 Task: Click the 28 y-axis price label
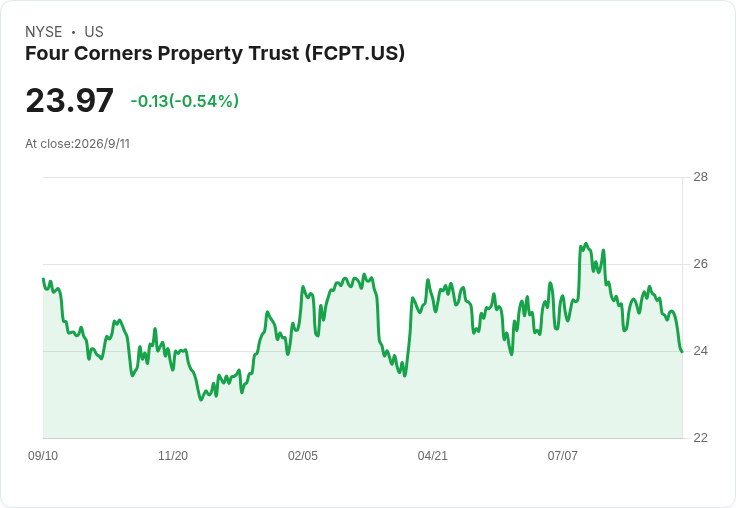[700, 177]
